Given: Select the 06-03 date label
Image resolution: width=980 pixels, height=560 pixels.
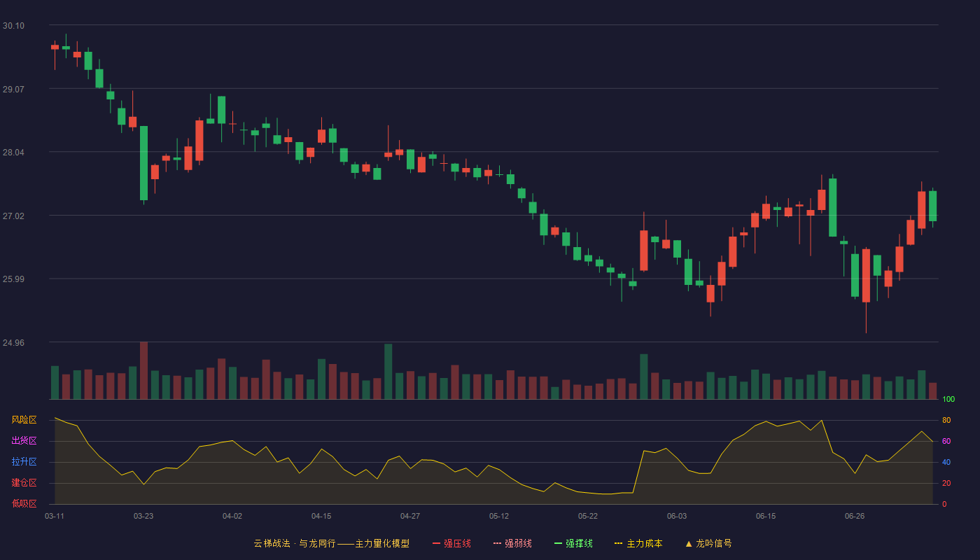Looking at the screenshot, I should click(x=677, y=516).
